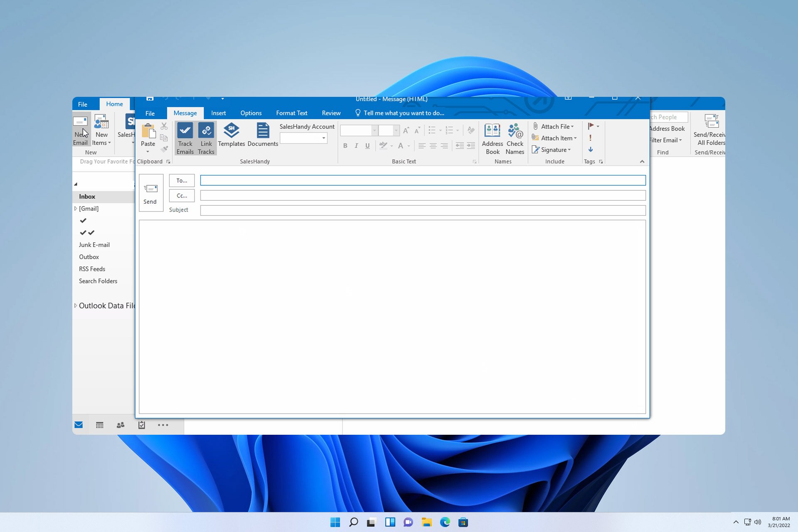Viewport: 798px width, 532px height.
Task: Align text right
Action: pyautogui.click(x=444, y=145)
